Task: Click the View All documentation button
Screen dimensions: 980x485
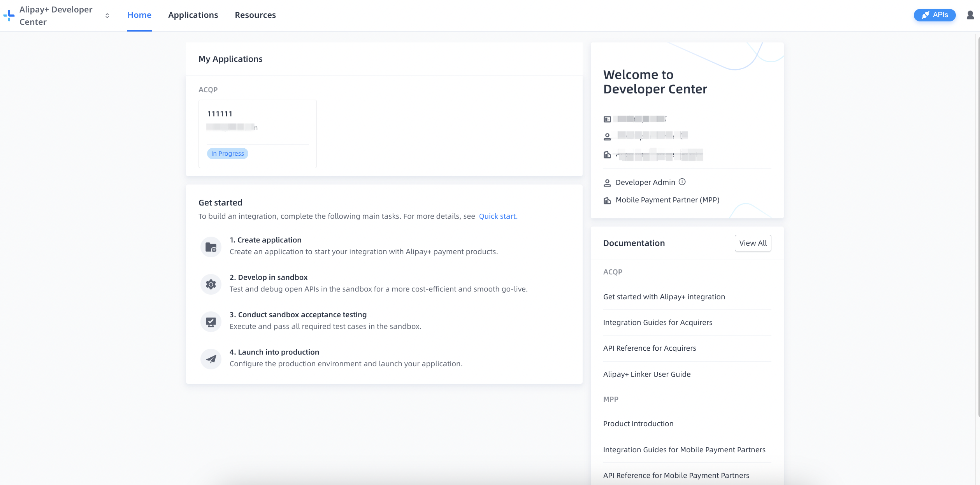Action: point(753,243)
